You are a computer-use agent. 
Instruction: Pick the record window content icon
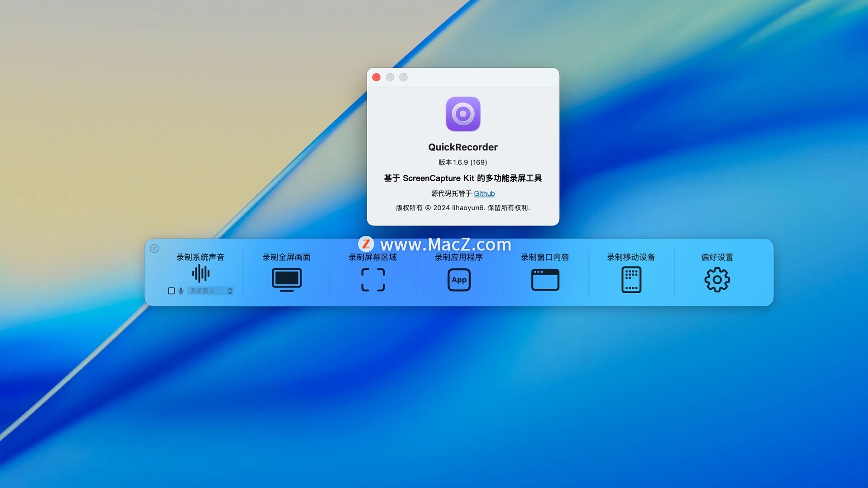tap(545, 280)
